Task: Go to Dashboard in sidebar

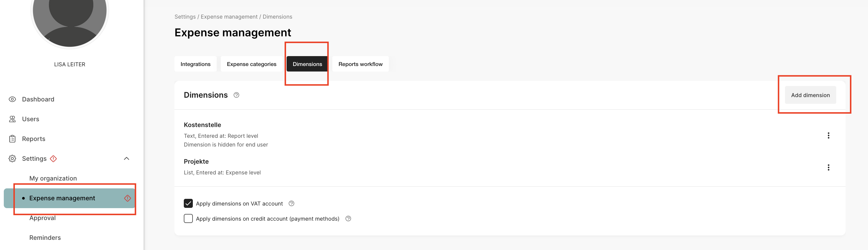Action: 38,99
